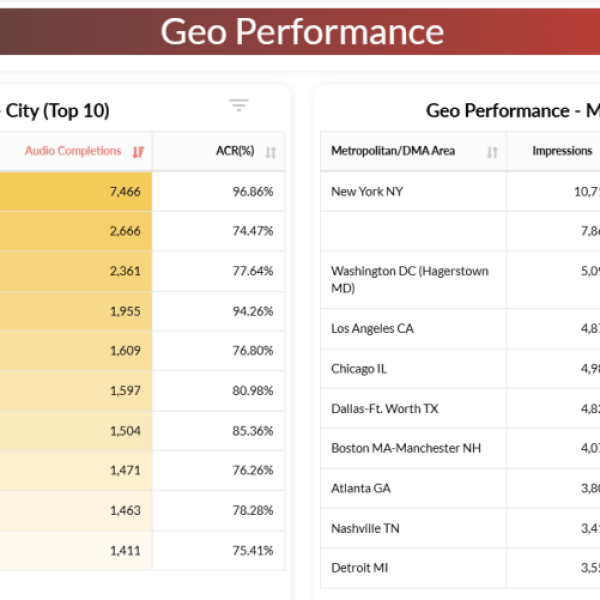Select the Atlanta GA row
Viewport: 600px width, 600px height.
pyautogui.click(x=460, y=488)
